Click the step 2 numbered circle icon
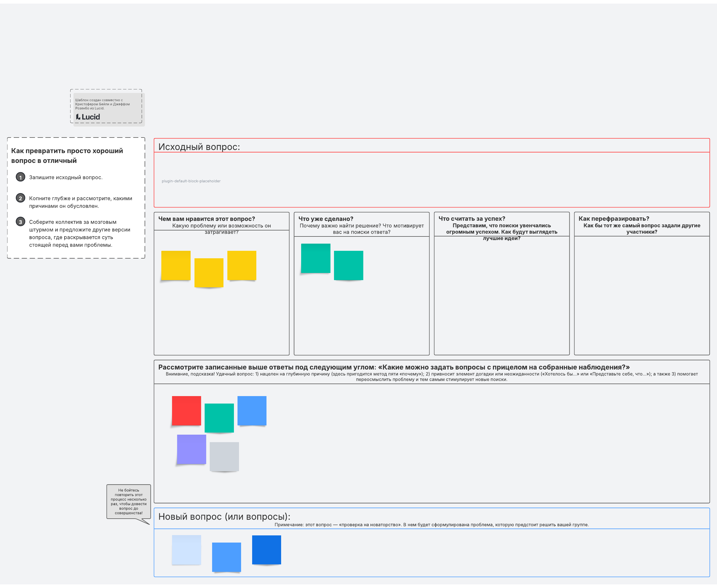 click(x=20, y=198)
